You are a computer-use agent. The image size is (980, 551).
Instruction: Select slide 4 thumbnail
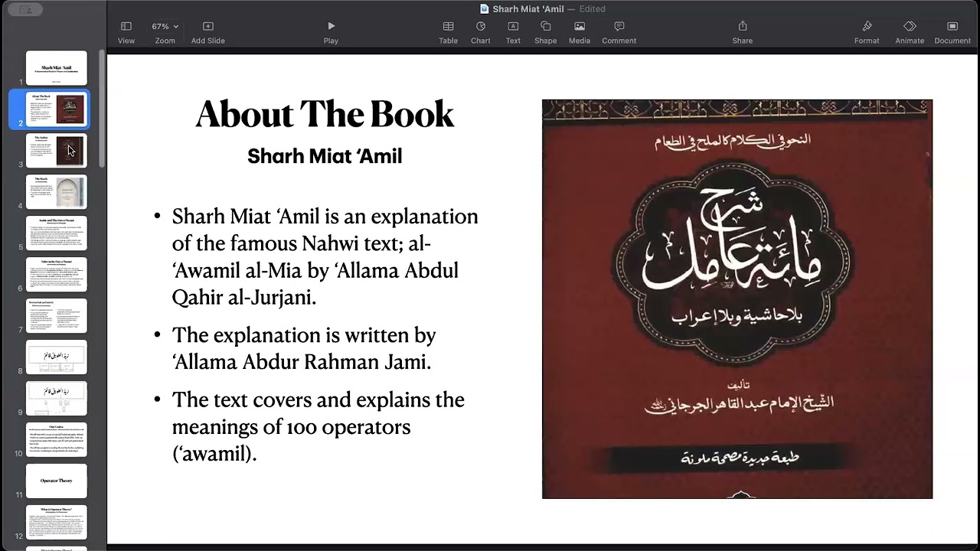click(57, 191)
